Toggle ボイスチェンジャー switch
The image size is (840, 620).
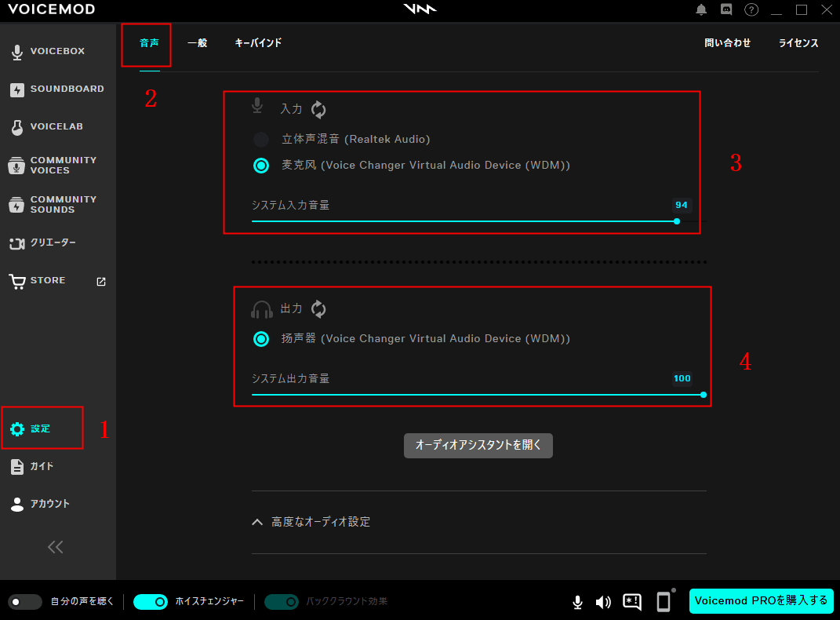tap(151, 602)
